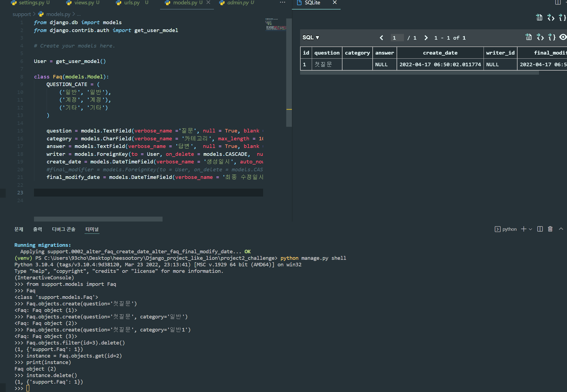Export top toolbar results to CSV
Image resolution: width=567 pixels, height=392 pixels.
click(x=539, y=18)
